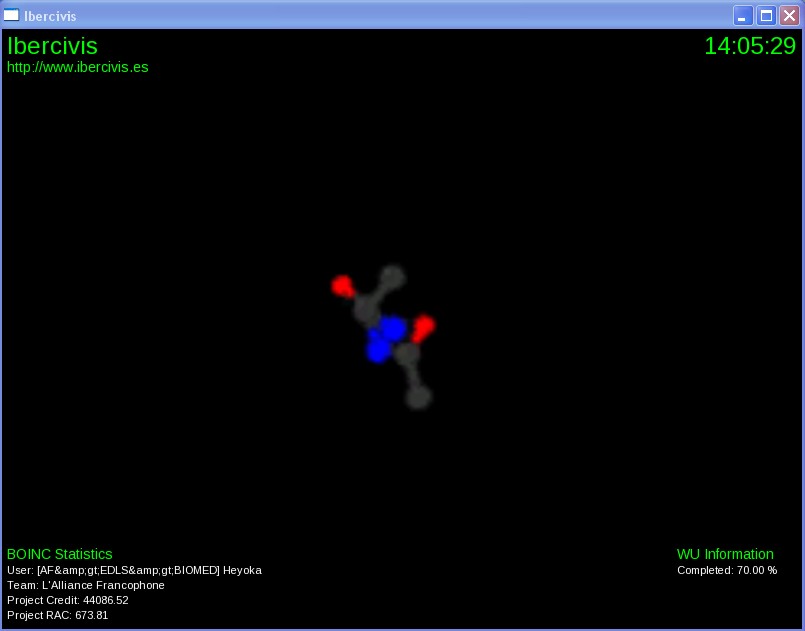The height and width of the screenshot is (631, 805).
Task: Click Team: L'Alliance Francophone text
Action: 86,585
